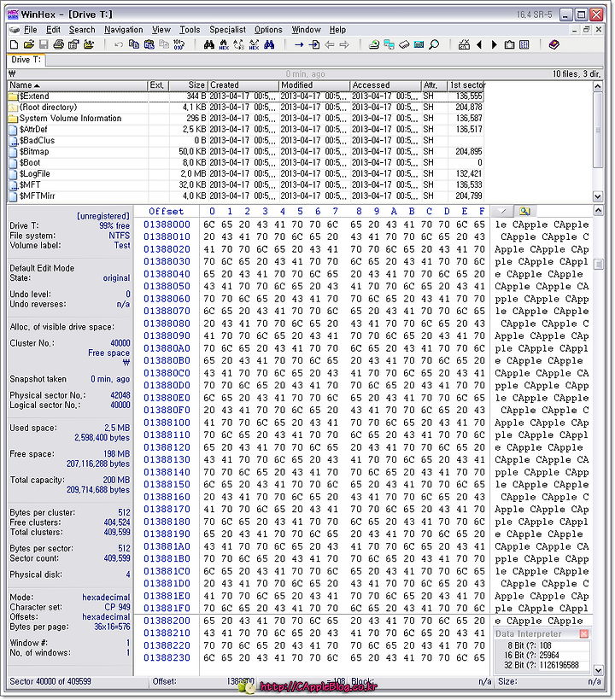Click the Offset column header label
Screen dimensions: 615x700
[x=167, y=212]
